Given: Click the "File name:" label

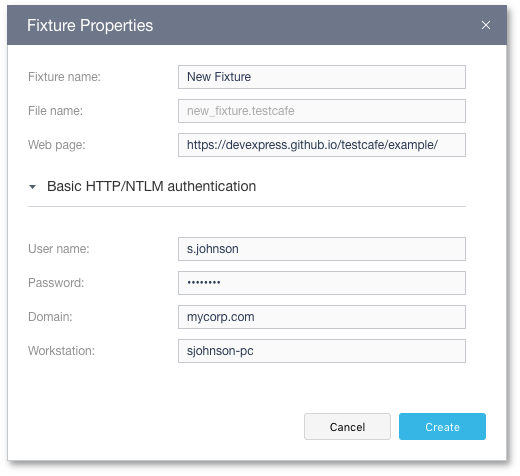Looking at the screenshot, I should pyautogui.click(x=55, y=111).
